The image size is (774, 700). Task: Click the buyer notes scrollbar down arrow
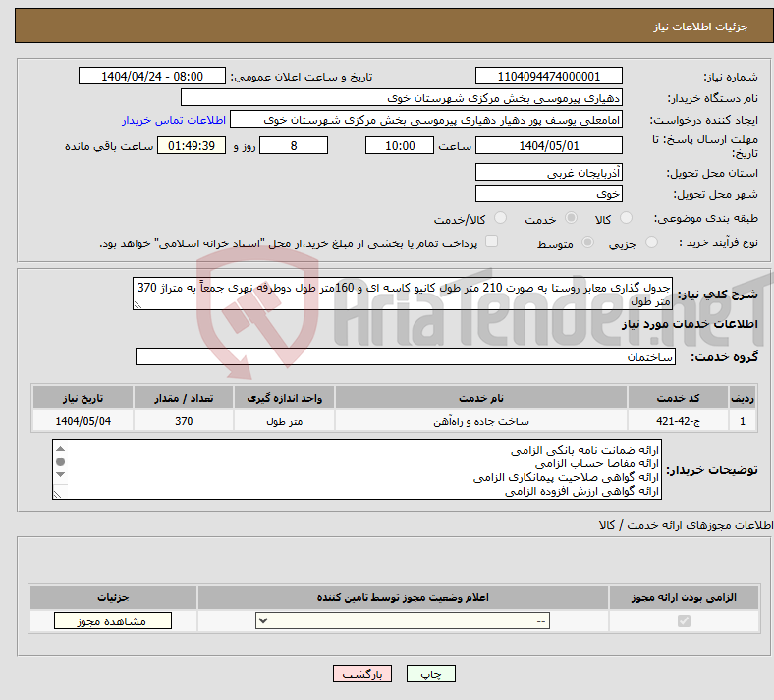[60, 474]
